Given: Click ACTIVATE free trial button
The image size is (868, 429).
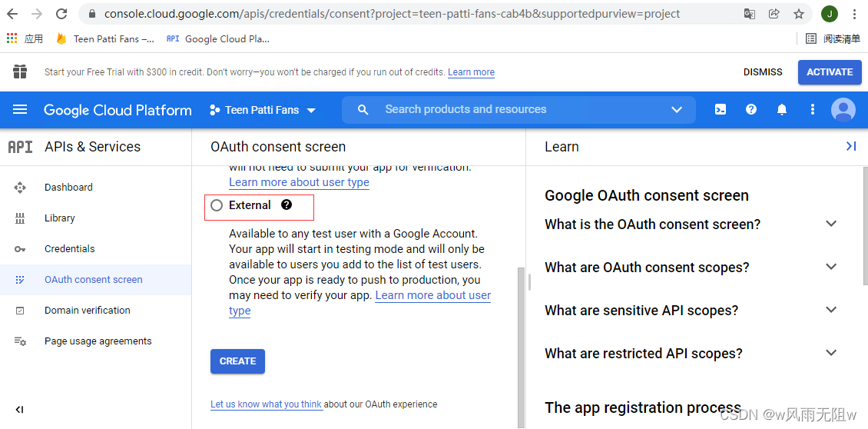Looking at the screenshot, I should click(830, 72).
